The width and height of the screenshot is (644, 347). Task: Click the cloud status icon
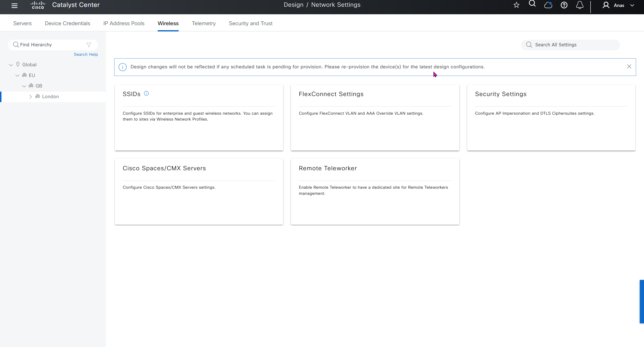pyautogui.click(x=548, y=5)
